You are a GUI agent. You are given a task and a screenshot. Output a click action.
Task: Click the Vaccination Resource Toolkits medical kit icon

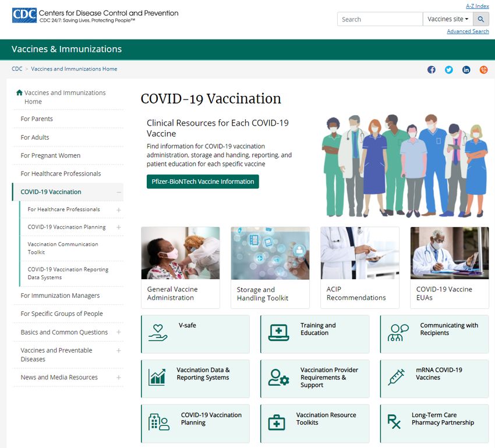277,422
